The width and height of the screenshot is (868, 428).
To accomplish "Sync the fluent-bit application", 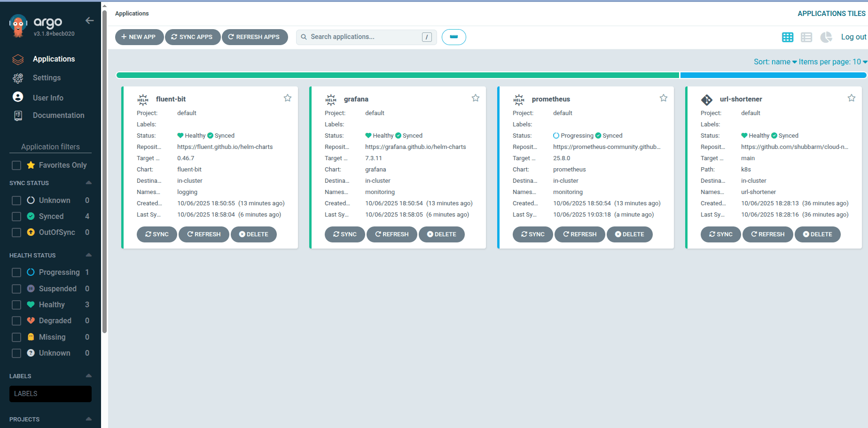I will pyautogui.click(x=157, y=234).
